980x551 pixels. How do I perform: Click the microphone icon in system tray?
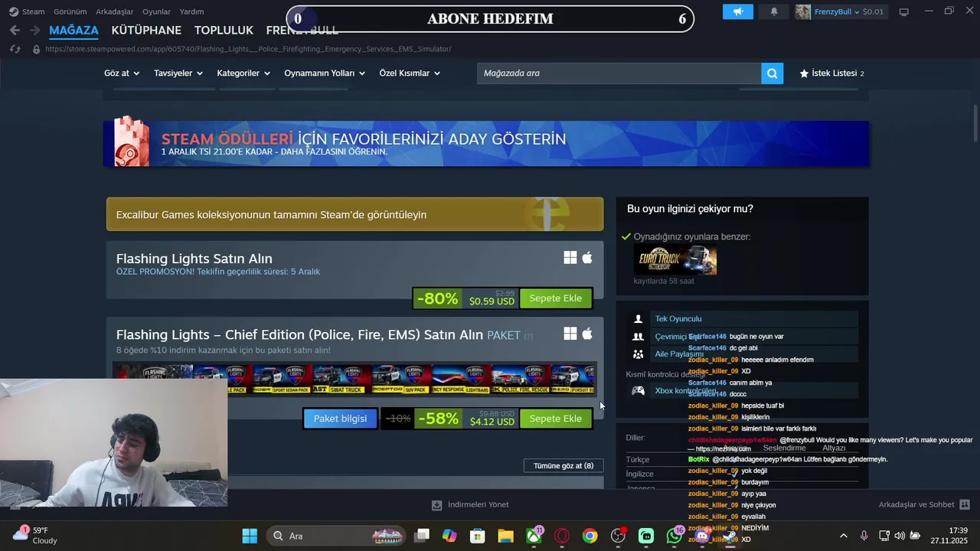point(864,536)
